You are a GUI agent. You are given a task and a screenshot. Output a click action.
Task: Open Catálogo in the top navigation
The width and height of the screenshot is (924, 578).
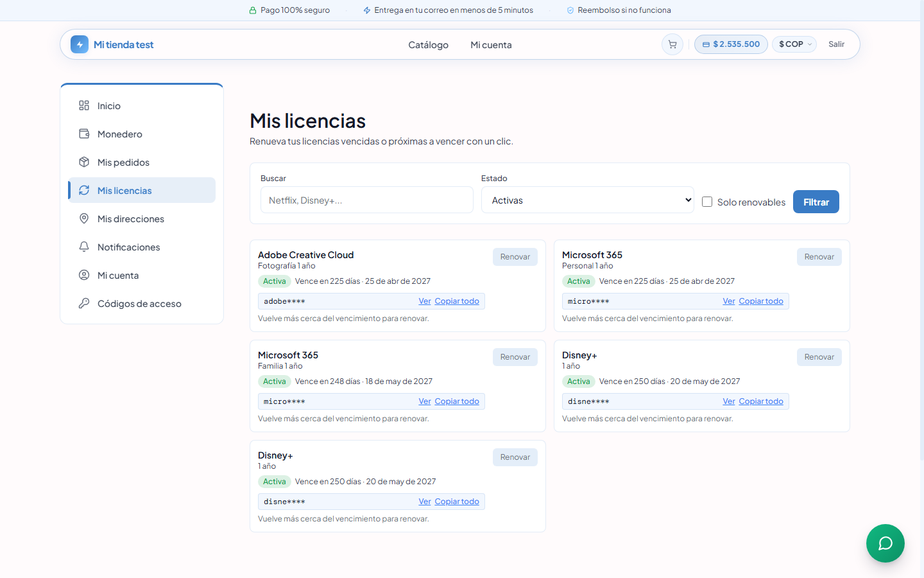(428, 45)
